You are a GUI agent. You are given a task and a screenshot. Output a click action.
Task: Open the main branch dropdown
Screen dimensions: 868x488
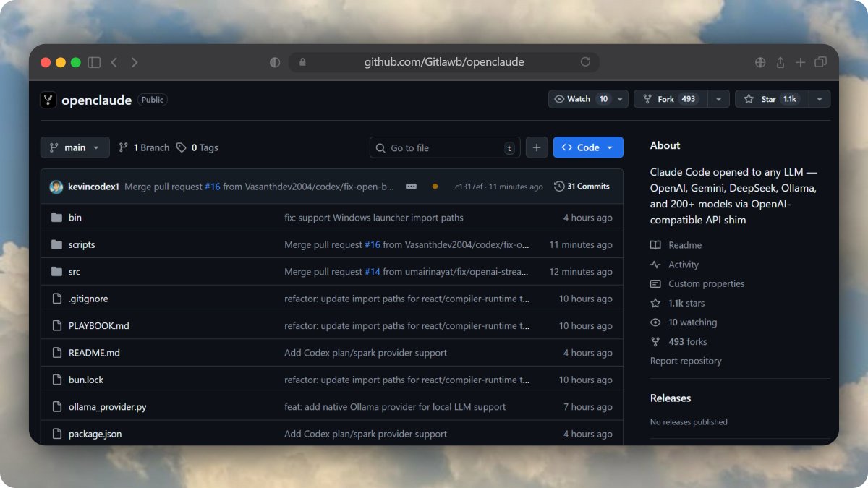(x=75, y=147)
